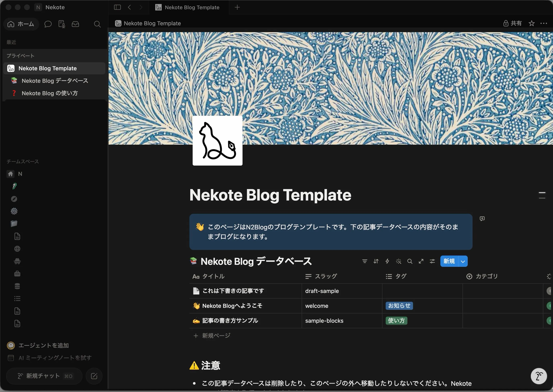Expand the N teamspace home
Viewport: 553px width, 392px height.
14,174
